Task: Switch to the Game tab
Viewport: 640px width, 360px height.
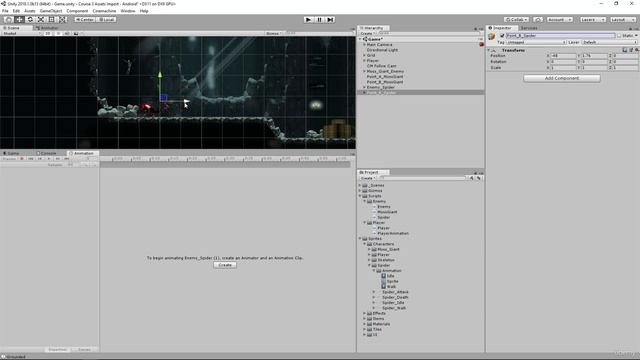Action: 11,153
